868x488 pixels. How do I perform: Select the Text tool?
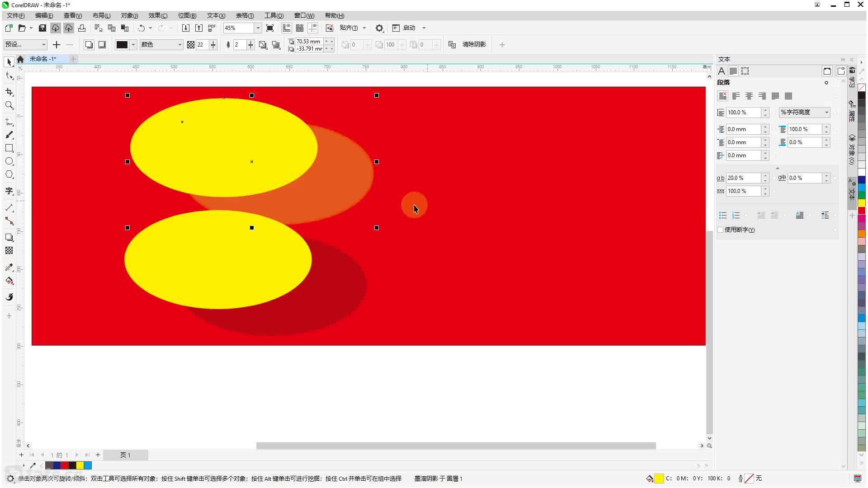coord(9,191)
